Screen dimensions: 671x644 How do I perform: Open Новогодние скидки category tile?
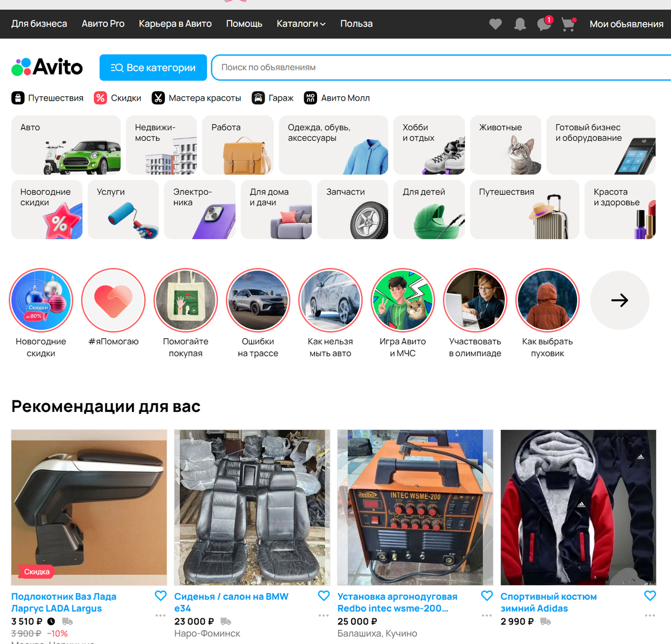47,210
